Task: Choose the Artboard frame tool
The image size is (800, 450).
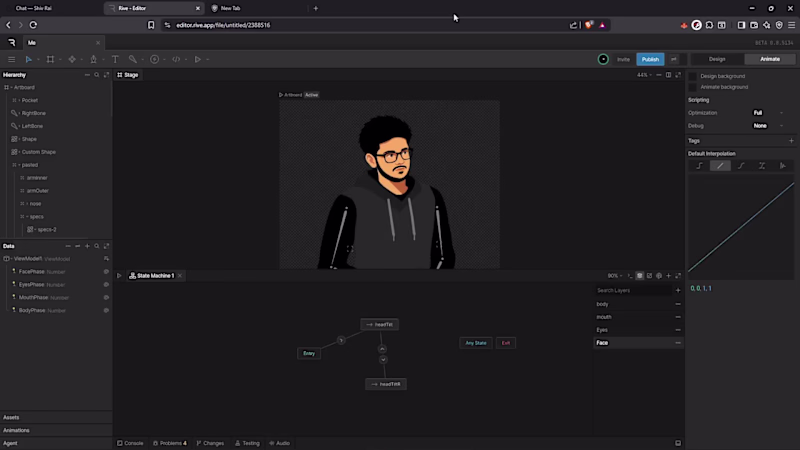Action: (50, 59)
